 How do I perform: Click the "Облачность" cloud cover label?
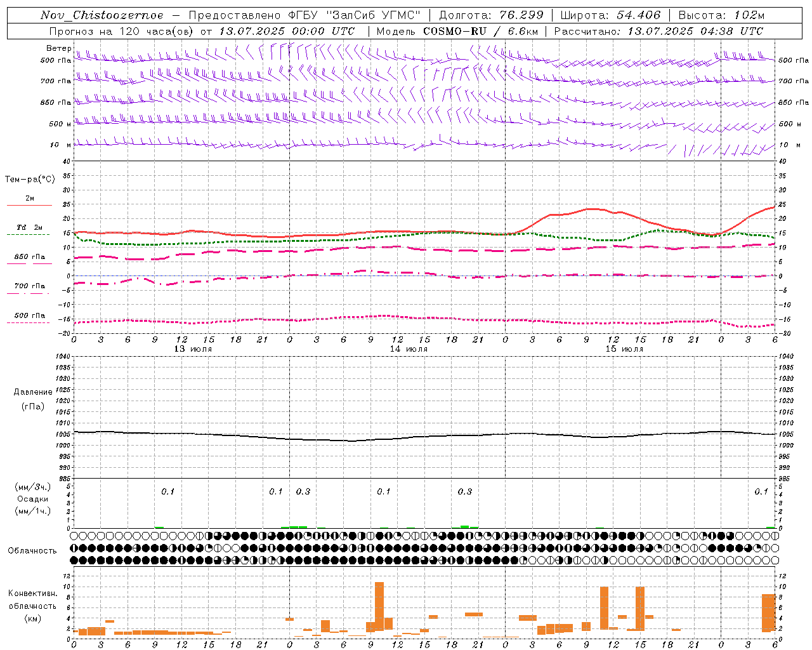[32, 551]
